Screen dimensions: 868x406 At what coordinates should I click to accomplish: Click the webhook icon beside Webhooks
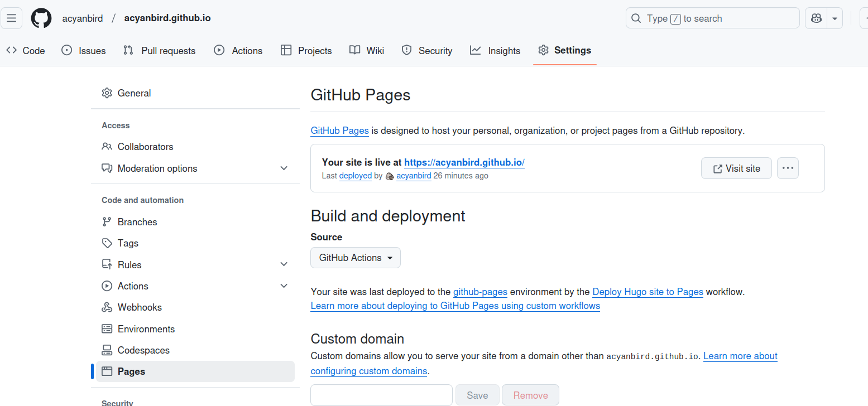coord(107,307)
